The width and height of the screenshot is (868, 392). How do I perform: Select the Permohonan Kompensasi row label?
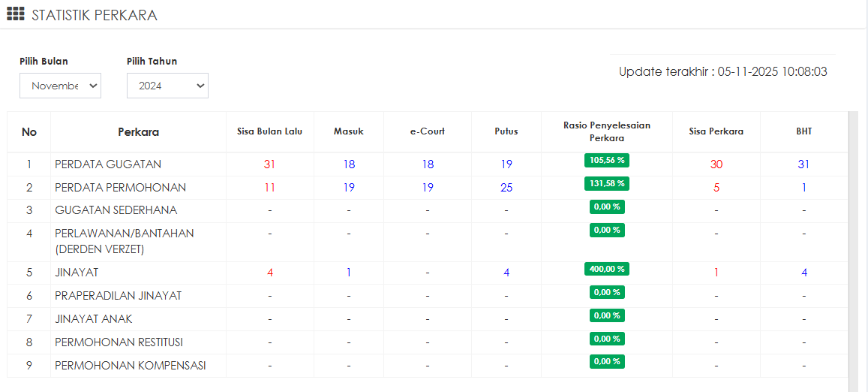tap(130, 366)
